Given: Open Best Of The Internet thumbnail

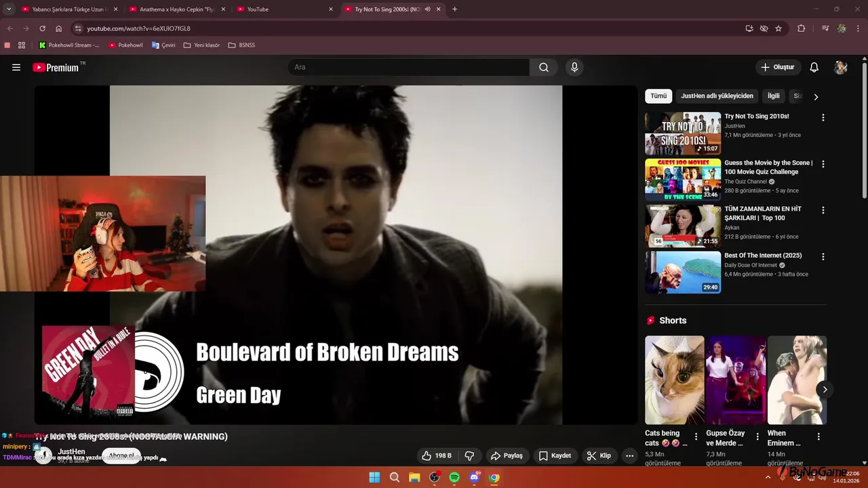Looking at the screenshot, I should point(683,272).
